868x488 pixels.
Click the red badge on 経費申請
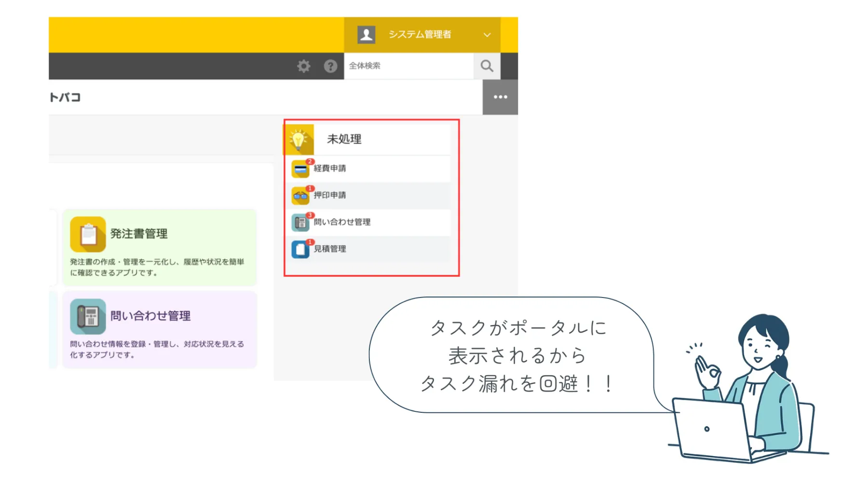[x=309, y=162]
